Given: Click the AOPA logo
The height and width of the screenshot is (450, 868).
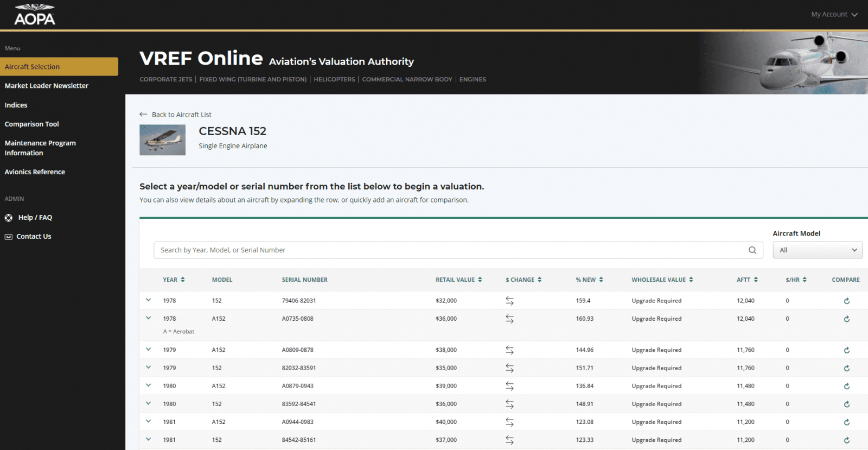Looking at the screenshot, I should point(35,15).
